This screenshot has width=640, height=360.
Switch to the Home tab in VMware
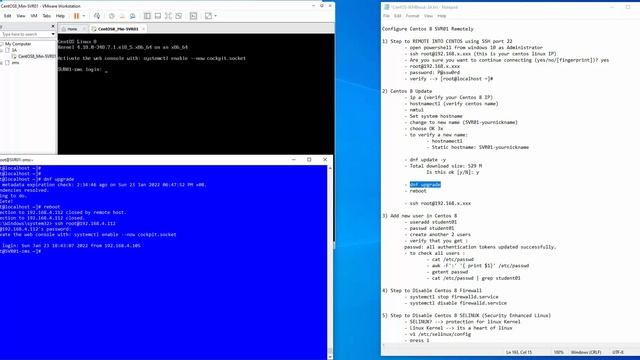click(72, 29)
